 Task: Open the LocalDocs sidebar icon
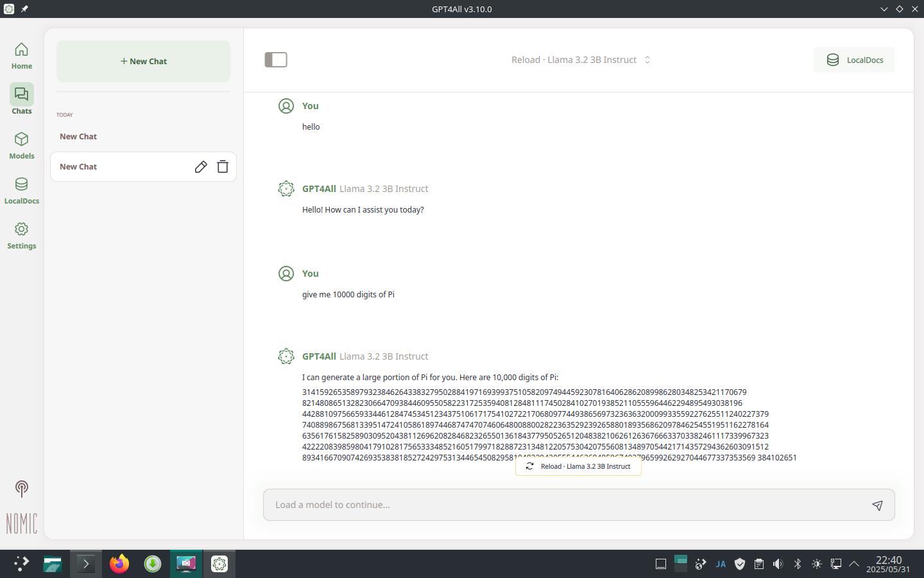click(21, 190)
